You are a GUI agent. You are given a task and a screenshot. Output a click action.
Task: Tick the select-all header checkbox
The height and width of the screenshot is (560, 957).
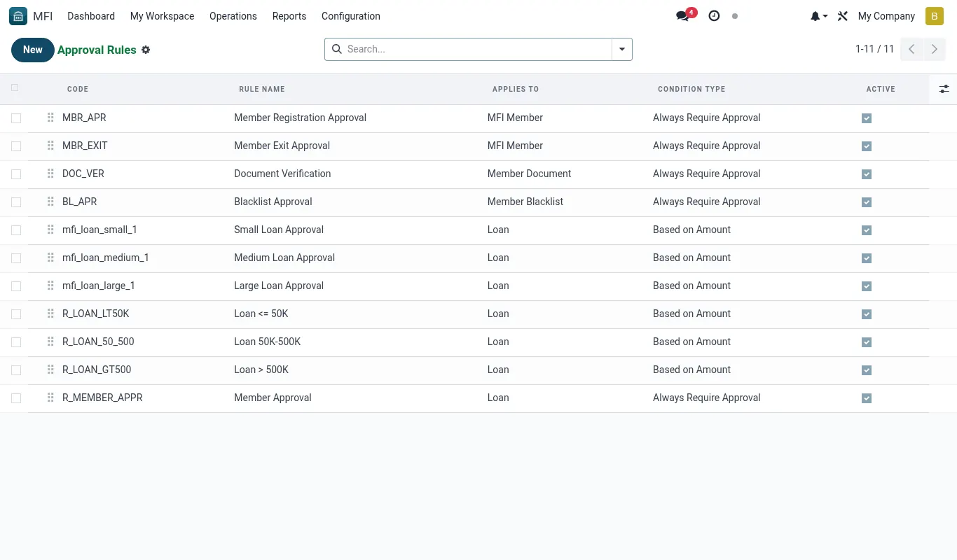[x=15, y=88]
